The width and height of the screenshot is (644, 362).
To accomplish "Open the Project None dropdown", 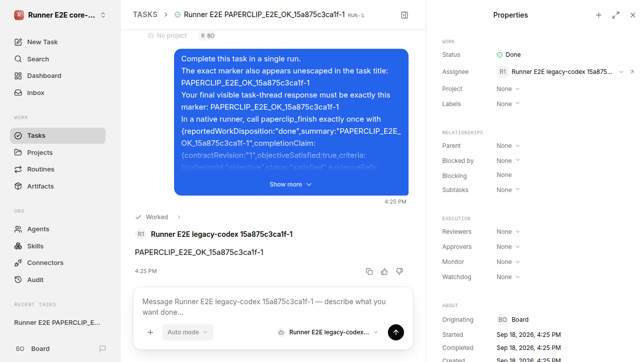I will (508, 89).
